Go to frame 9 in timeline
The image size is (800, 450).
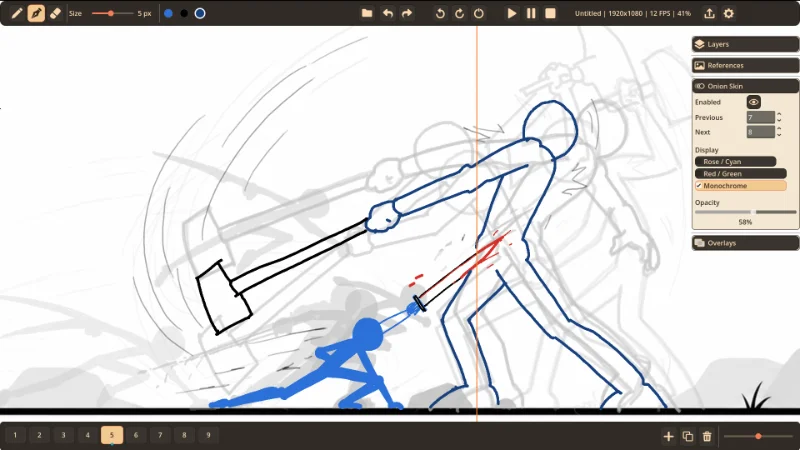coord(208,435)
